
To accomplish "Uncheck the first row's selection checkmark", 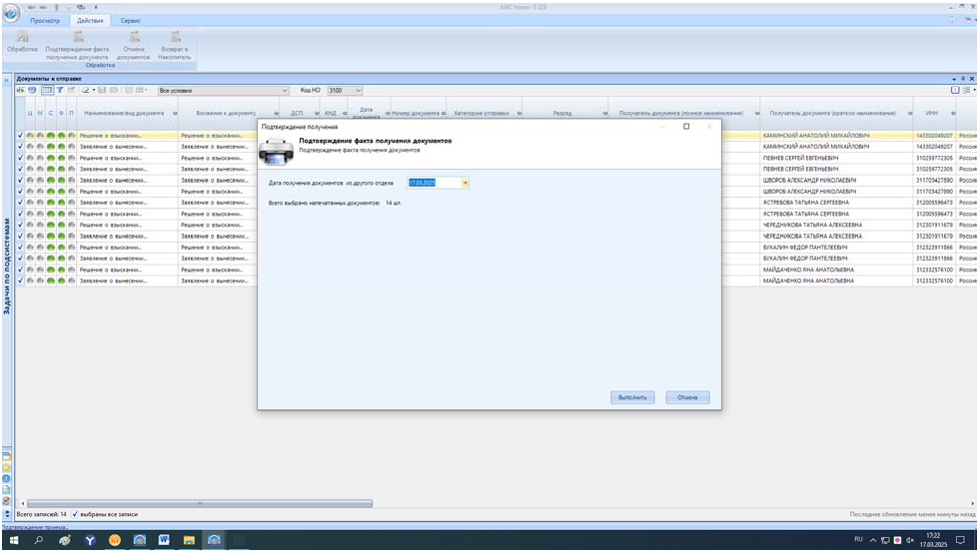I will coord(21,135).
